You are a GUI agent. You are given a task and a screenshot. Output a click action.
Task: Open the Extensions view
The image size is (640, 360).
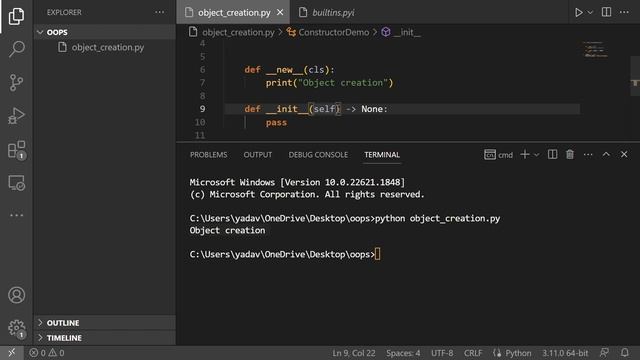click(16, 149)
